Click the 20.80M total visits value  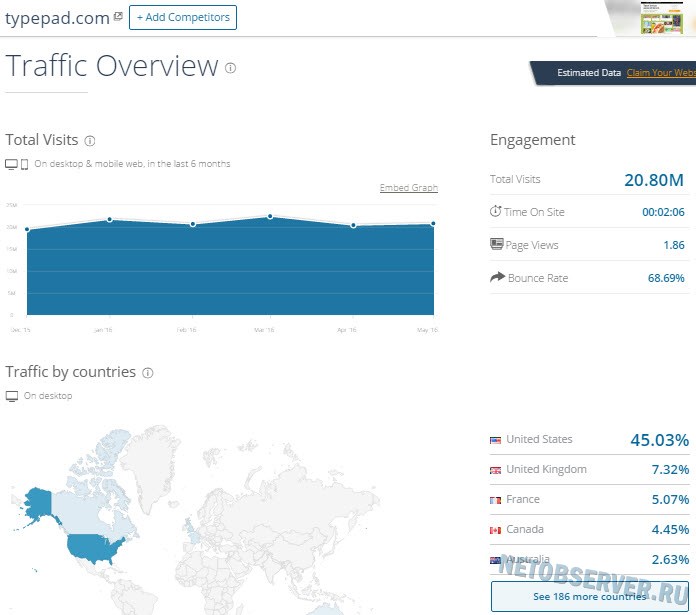654,180
